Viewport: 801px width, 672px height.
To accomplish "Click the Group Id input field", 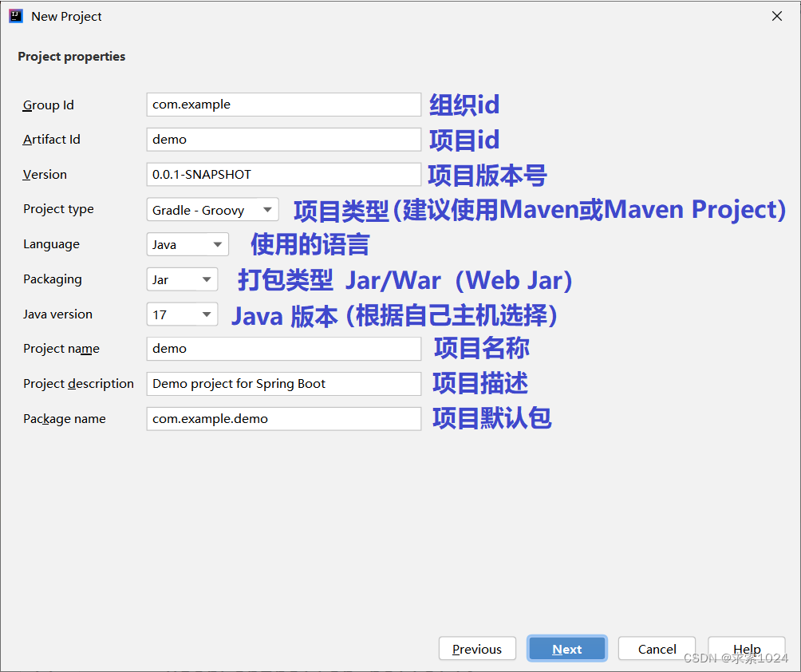I will tap(283, 105).
